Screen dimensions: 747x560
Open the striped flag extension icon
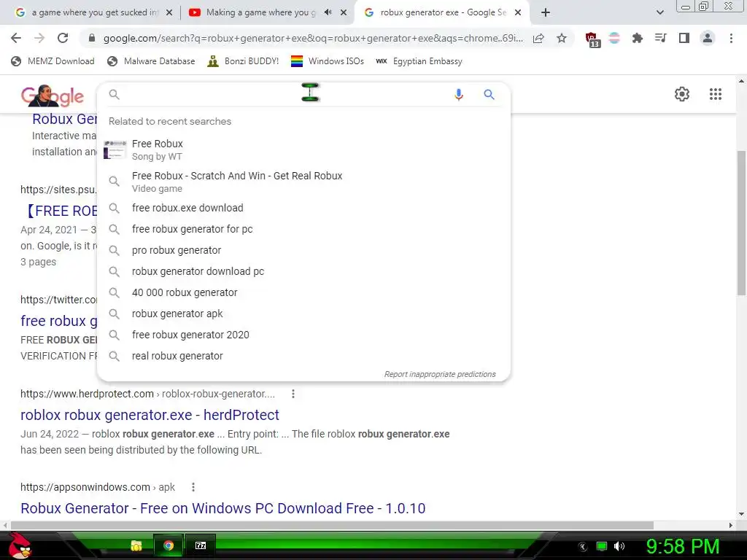[614, 38]
